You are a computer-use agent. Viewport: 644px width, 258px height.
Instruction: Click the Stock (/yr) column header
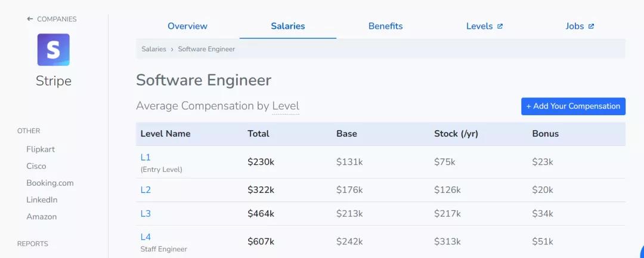[456, 134]
